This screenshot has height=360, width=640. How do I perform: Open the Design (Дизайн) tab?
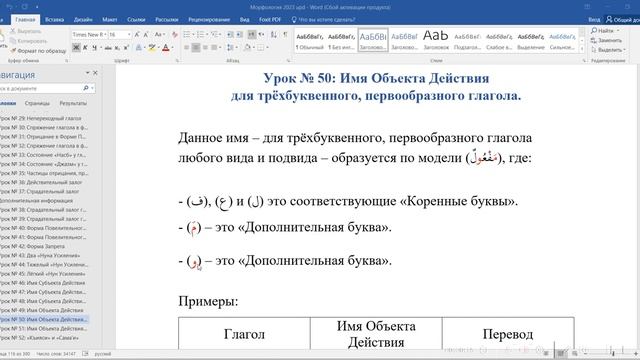coord(83,19)
